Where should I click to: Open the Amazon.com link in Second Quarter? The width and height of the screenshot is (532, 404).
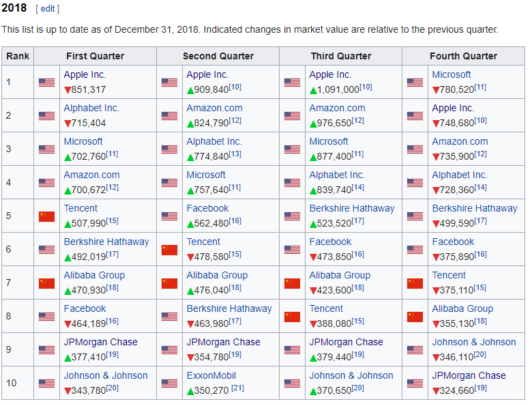pyautogui.click(x=214, y=109)
